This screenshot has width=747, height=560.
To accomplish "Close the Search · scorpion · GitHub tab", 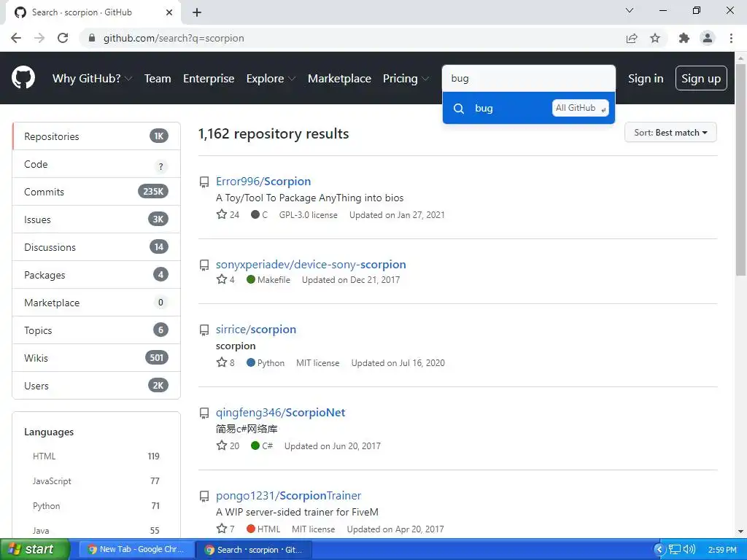I will coord(169,12).
